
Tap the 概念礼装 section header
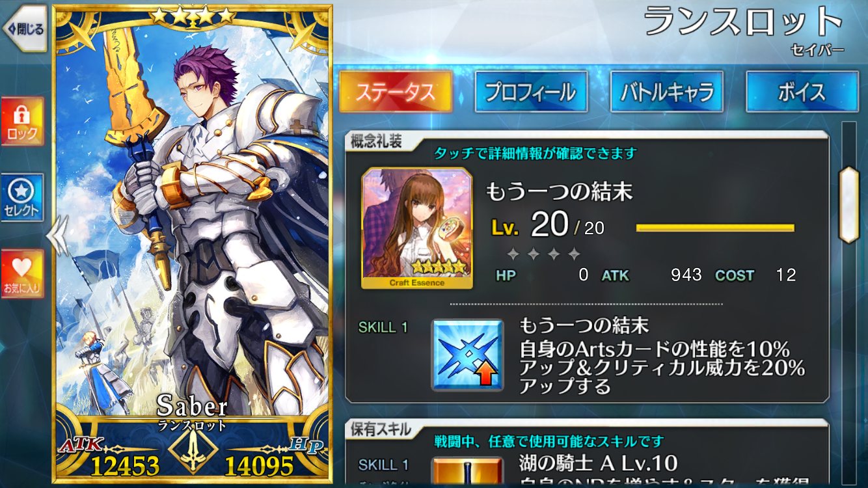pos(377,142)
